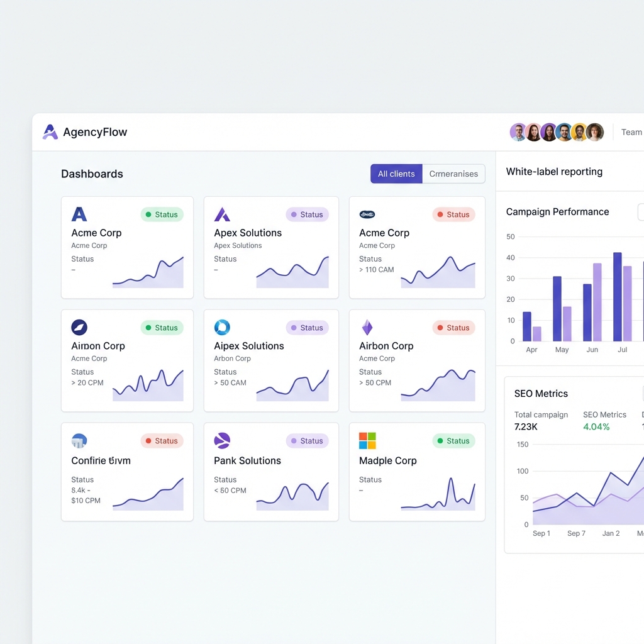Open the Team link in the top bar
Viewport: 644px width, 644px height.
point(631,132)
